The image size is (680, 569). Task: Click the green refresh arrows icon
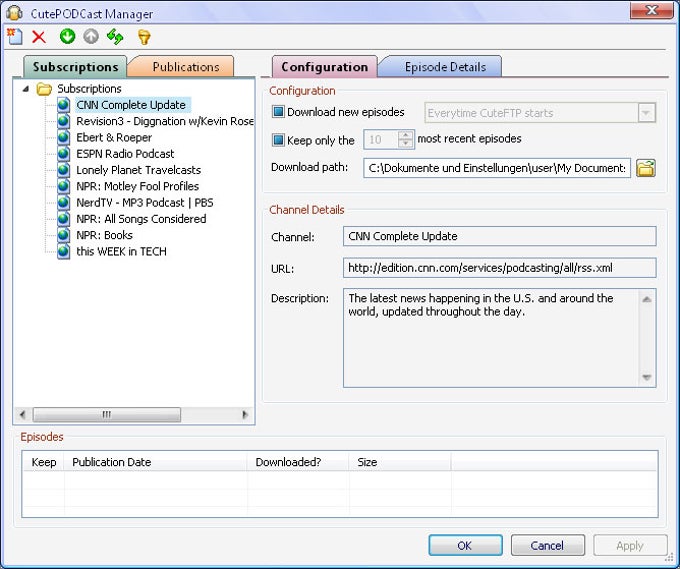[x=115, y=36]
